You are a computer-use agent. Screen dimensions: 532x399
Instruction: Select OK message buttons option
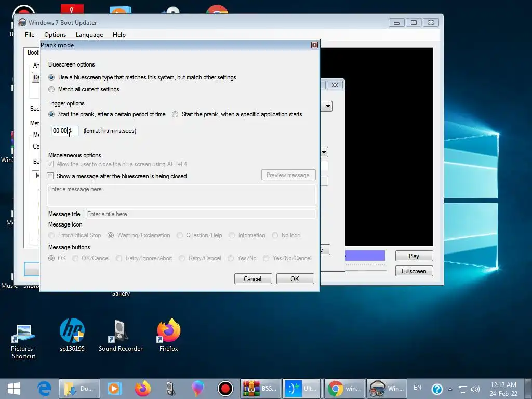click(51, 259)
